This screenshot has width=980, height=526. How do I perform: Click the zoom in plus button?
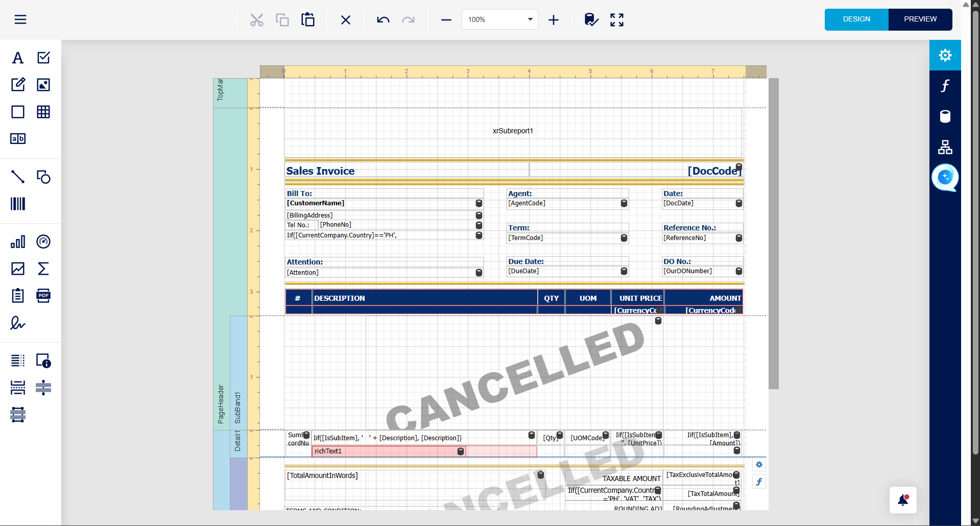554,20
